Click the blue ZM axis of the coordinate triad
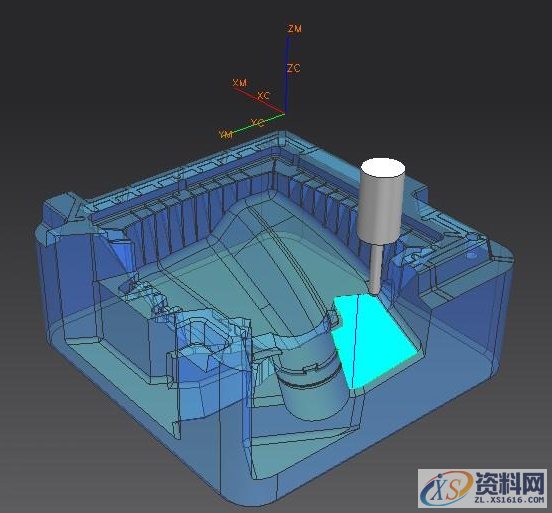 coord(287,75)
